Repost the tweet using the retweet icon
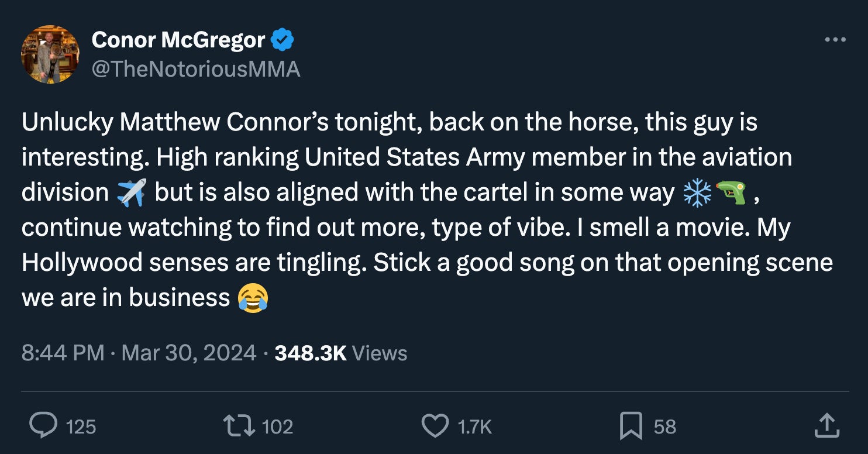868x454 pixels. [240, 426]
